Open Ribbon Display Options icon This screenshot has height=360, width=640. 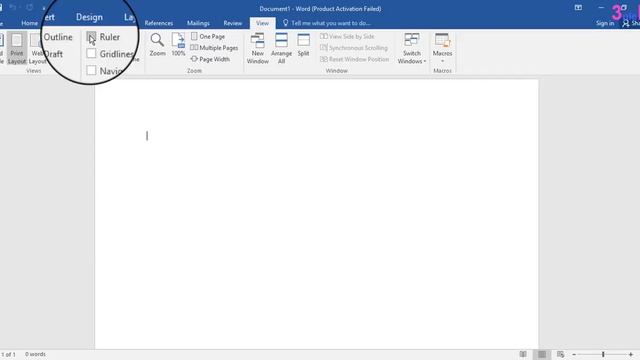coord(578,7)
